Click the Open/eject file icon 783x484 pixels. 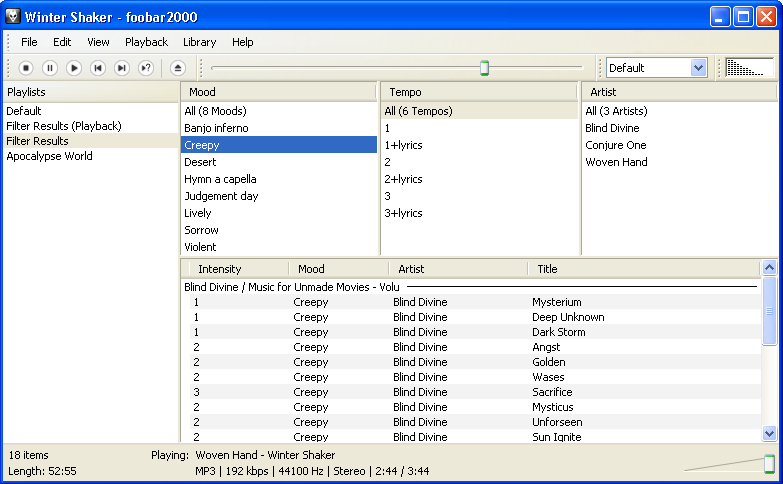(x=178, y=68)
